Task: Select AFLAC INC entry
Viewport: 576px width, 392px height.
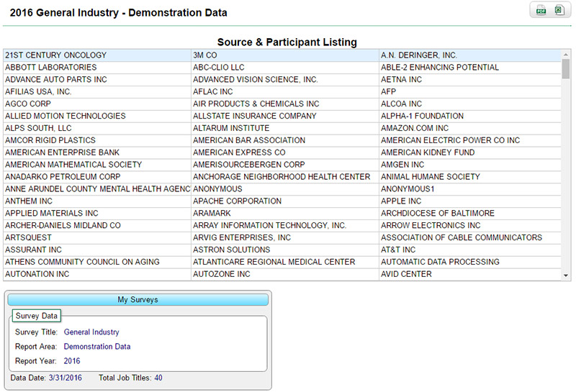Action: click(x=285, y=91)
